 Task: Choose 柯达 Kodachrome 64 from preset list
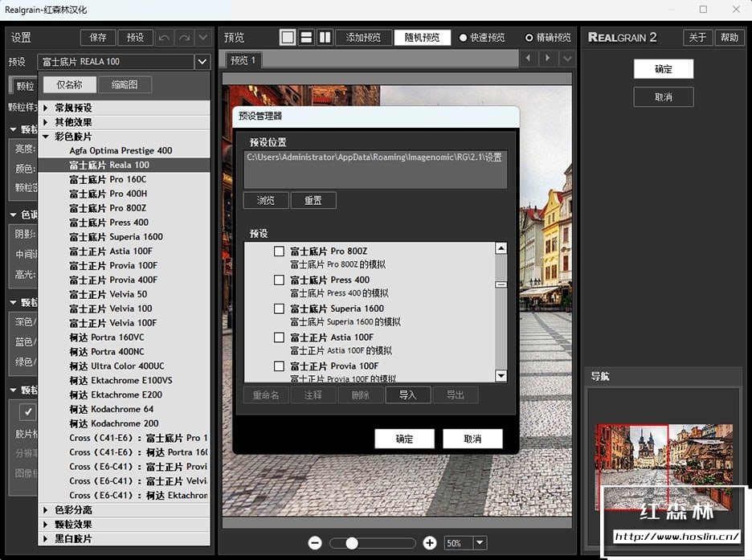pos(111,409)
